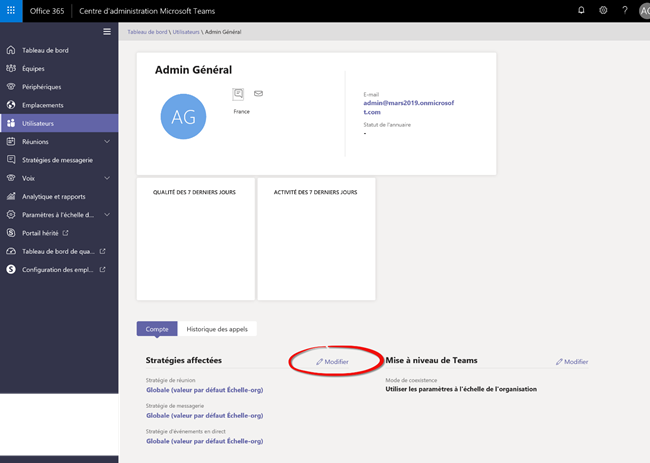
Task: Click the Statut de l'annuaire label
Action: click(x=387, y=124)
